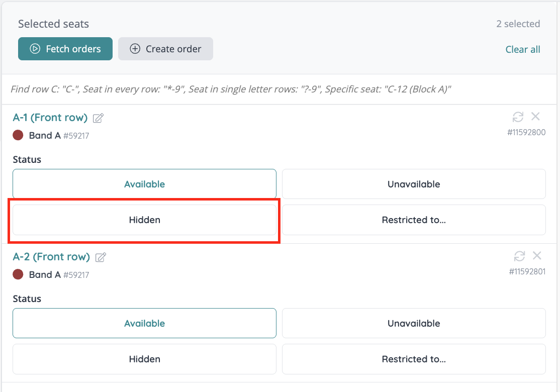
Task: Refresh seat A-2 using the sync icon
Action: (x=519, y=256)
